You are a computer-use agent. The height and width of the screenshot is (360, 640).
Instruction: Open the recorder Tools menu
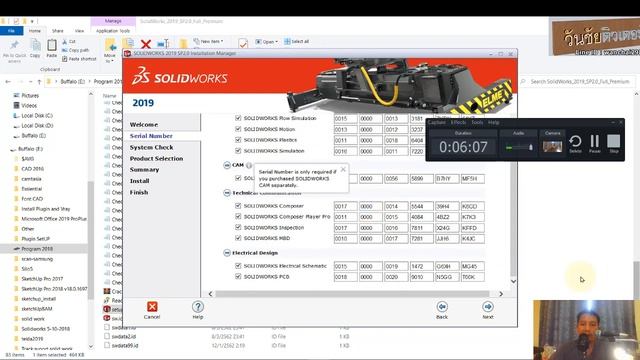(477, 122)
